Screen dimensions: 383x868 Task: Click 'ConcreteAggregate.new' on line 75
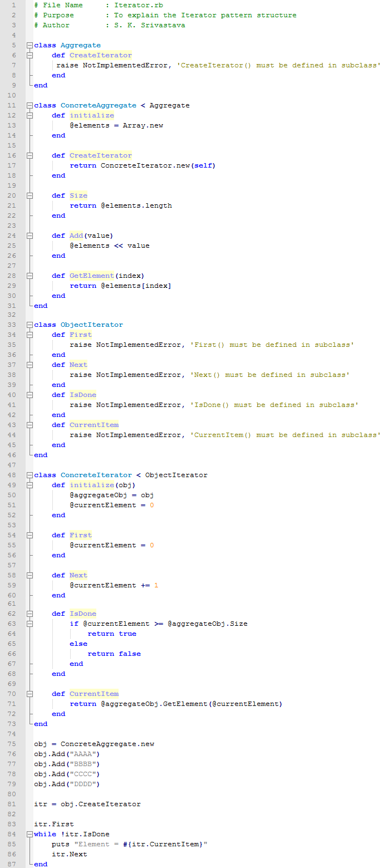click(x=107, y=744)
